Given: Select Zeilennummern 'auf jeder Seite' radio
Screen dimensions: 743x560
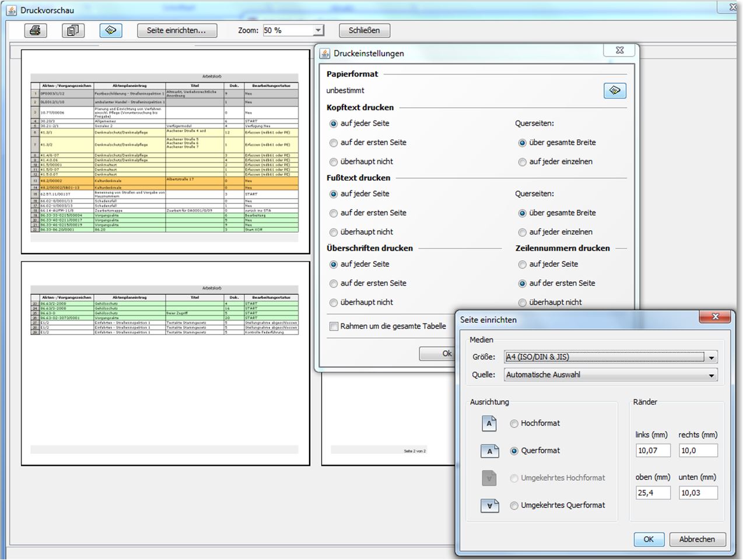Looking at the screenshot, I should (523, 265).
